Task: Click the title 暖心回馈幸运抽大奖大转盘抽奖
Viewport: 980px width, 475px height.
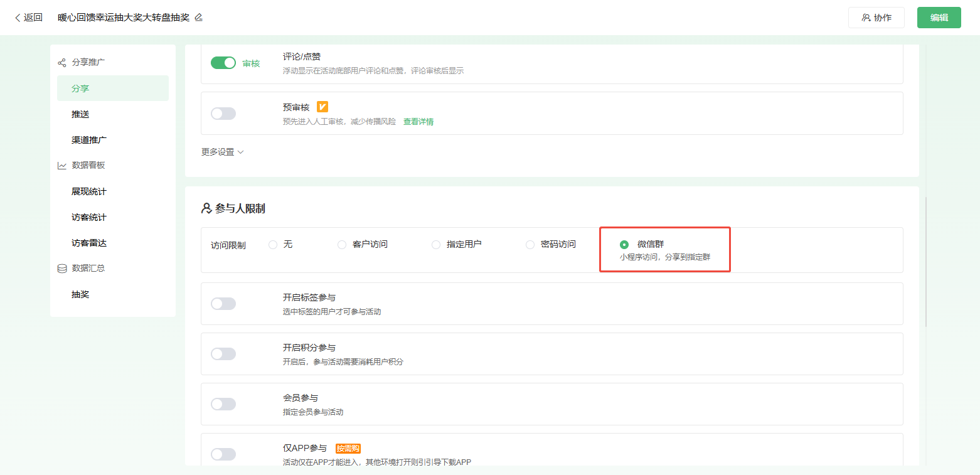Action: 124,18
